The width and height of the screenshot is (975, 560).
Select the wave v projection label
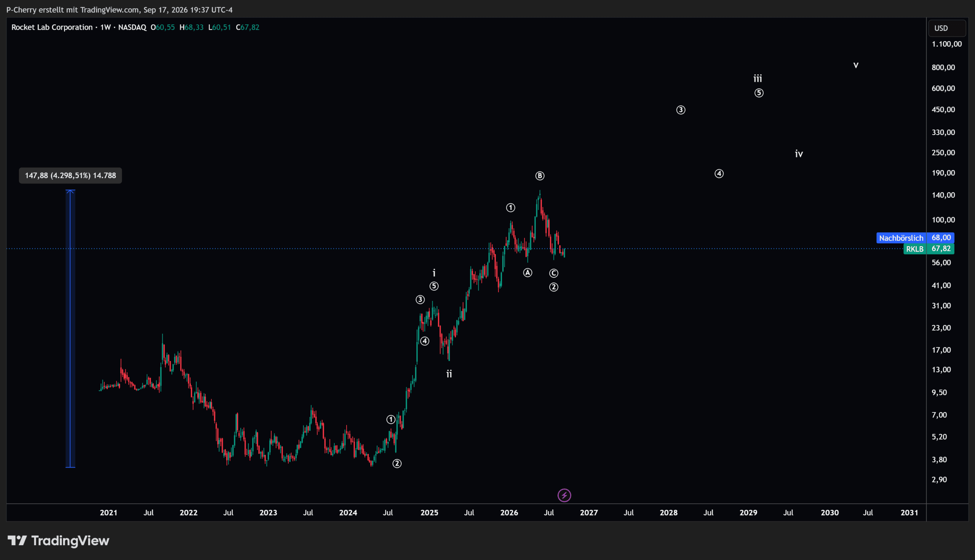[856, 65]
